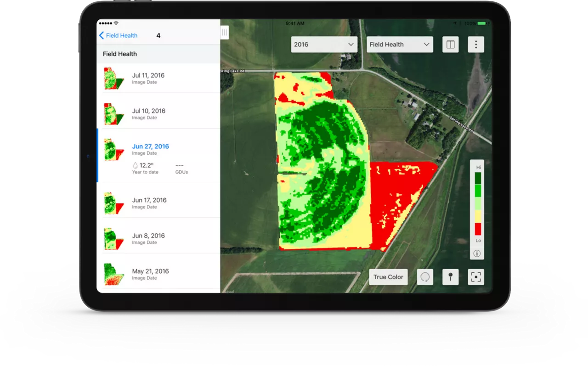
Task: Open the 2016 year dropdown
Action: (x=324, y=45)
